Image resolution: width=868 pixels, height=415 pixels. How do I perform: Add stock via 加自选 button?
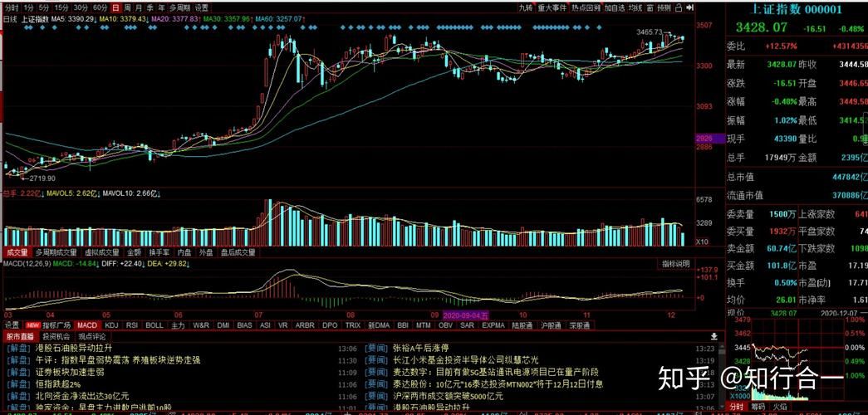click(x=615, y=7)
